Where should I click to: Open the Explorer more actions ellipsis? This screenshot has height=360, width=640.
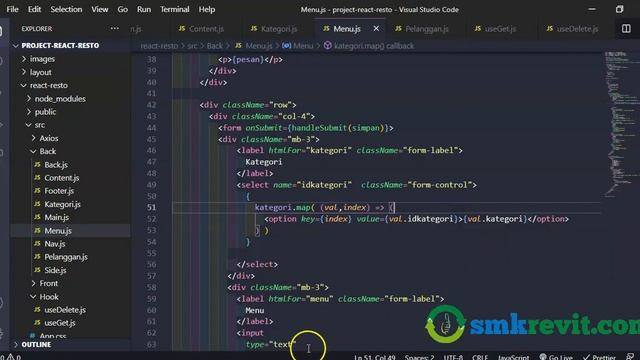point(115,29)
